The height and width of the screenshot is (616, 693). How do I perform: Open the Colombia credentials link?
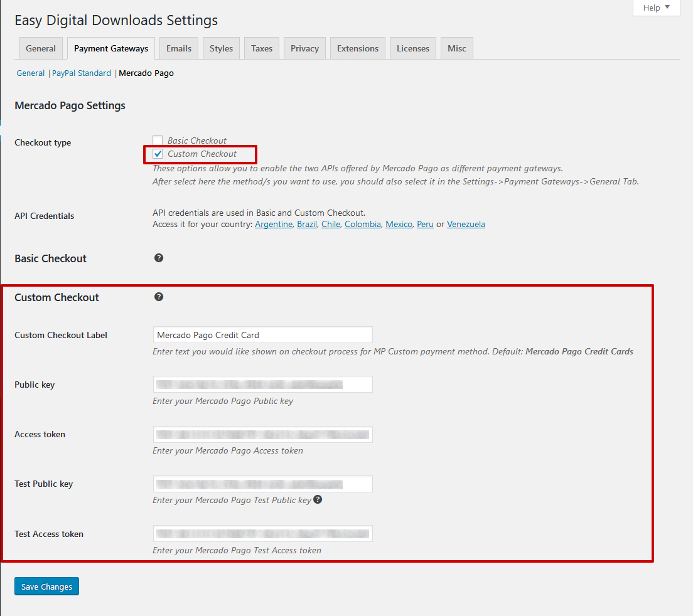coord(362,225)
